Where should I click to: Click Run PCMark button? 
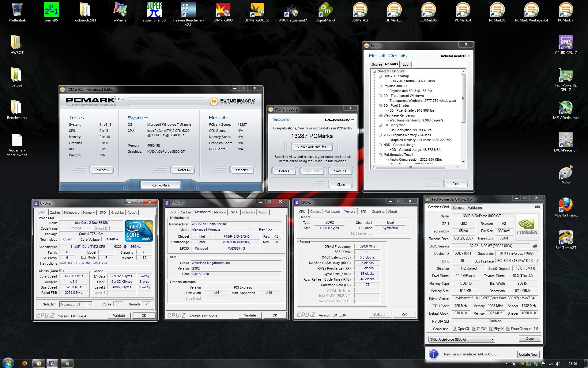pyautogui.click(x=160, y=185)
